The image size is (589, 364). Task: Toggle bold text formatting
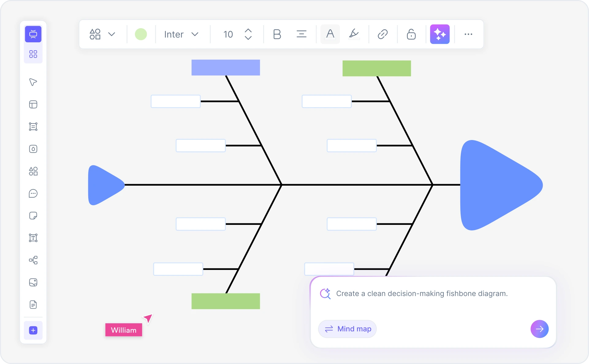pos(277,34)
